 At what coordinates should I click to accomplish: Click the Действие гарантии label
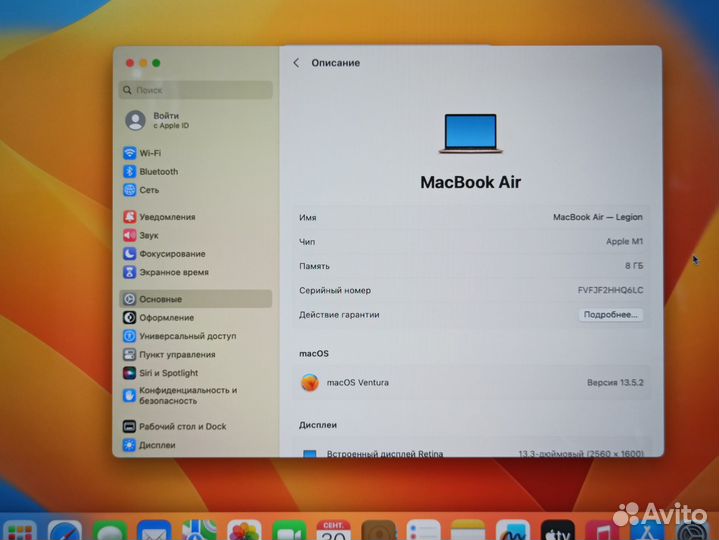tap(339, 314)
